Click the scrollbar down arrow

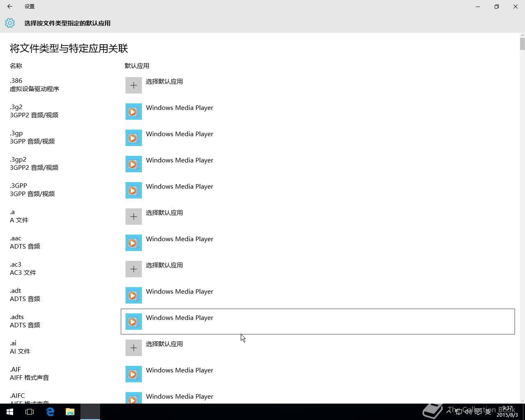(x=522, y=401)
